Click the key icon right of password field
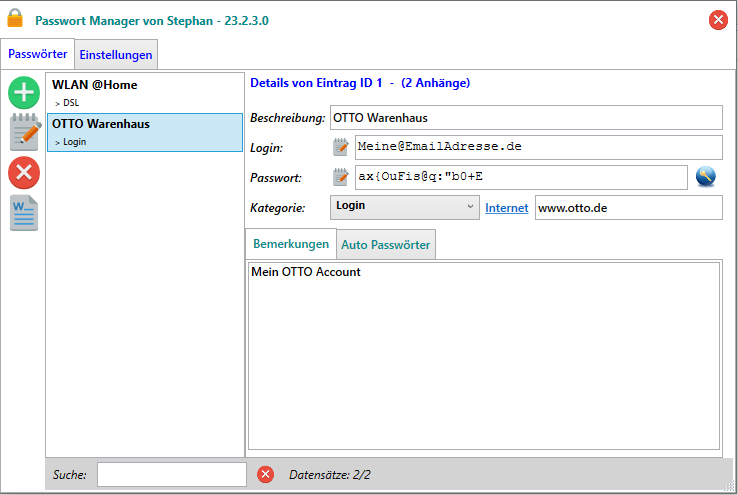 [706, 177]
